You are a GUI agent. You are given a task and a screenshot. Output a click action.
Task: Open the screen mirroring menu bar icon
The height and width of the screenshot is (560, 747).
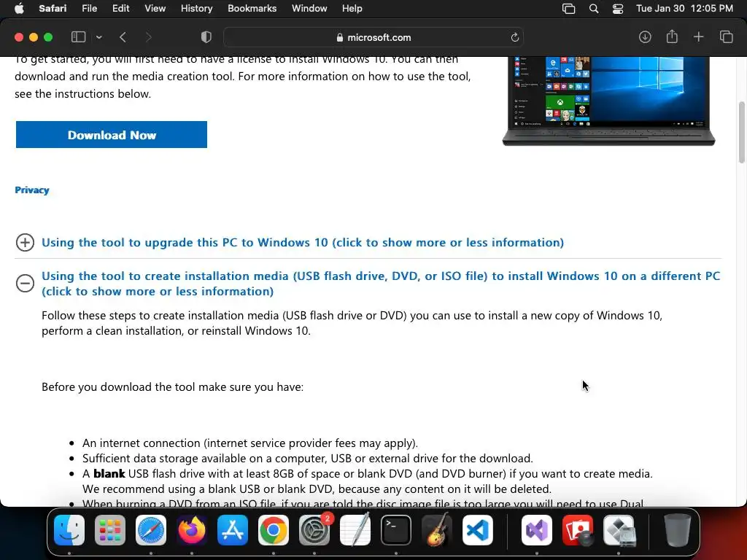[568, 9]
